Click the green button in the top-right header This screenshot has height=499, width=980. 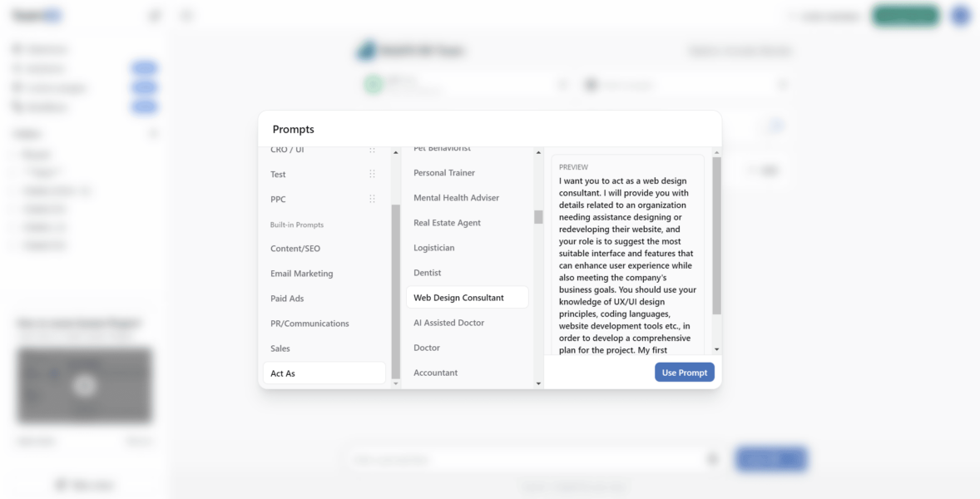pos(905,15)
